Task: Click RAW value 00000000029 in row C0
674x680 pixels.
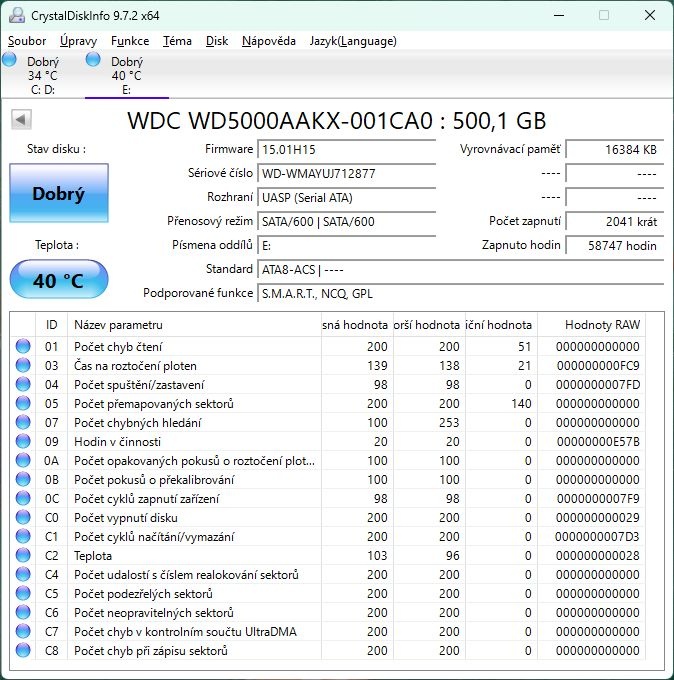Action: tap(597, 518)
